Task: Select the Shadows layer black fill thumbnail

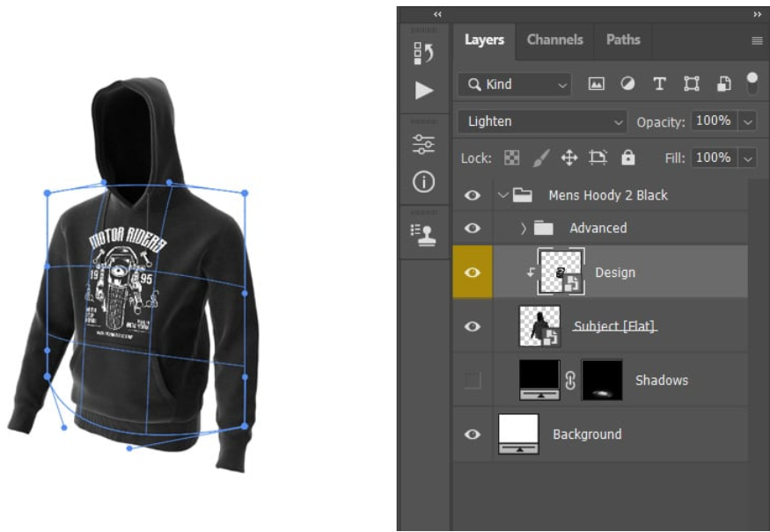Action: [539, 380]
